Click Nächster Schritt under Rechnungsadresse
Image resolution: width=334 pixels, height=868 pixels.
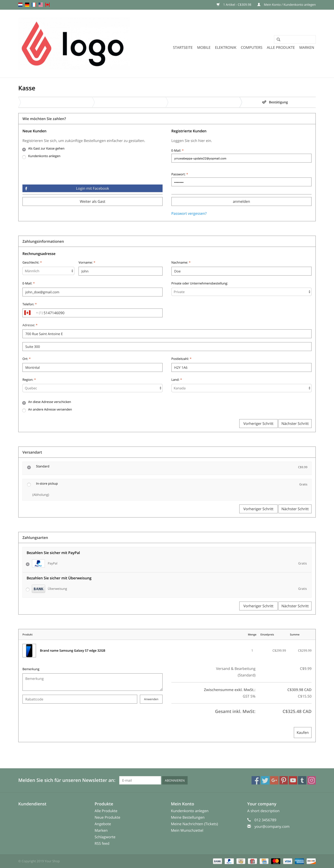pos(295,424)
